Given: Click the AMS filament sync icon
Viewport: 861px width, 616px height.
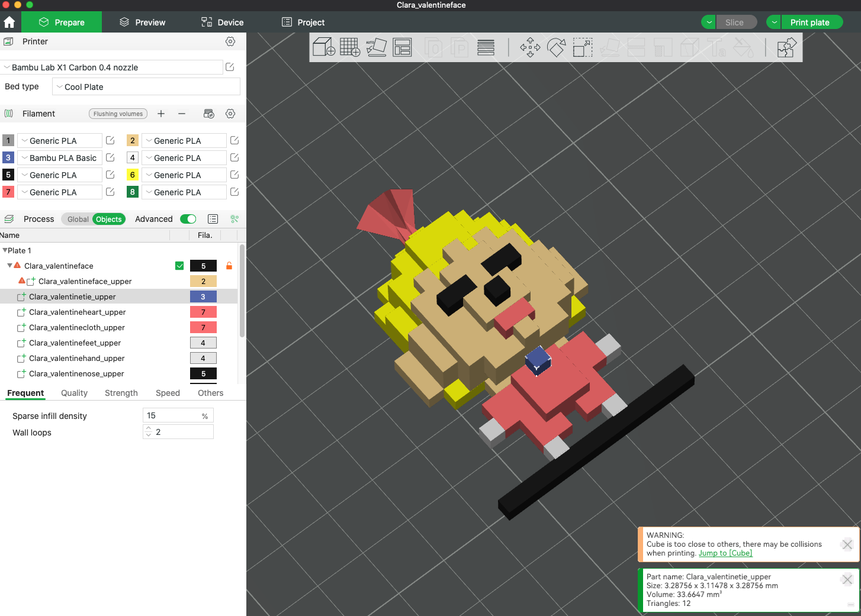Looking at the screenshot, I should click(209, 114).
